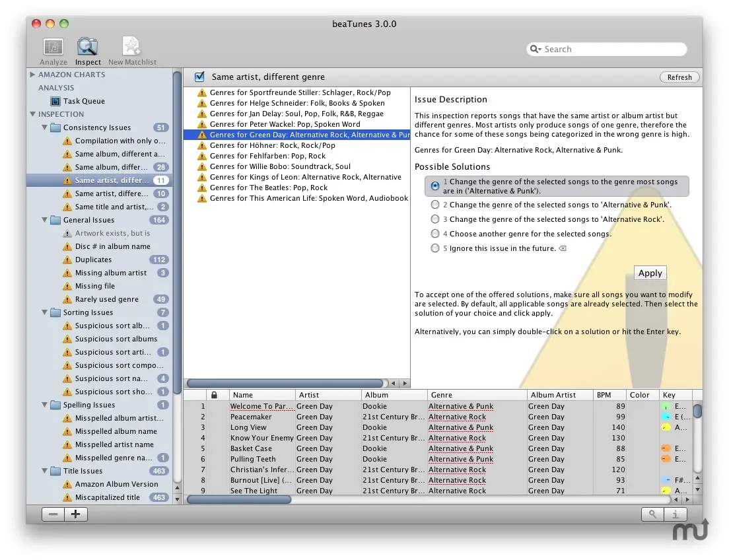The height and width of the screenshot is (560, 729).
Task: Sort table by Artist column
Action: click(x=328, y=395)
